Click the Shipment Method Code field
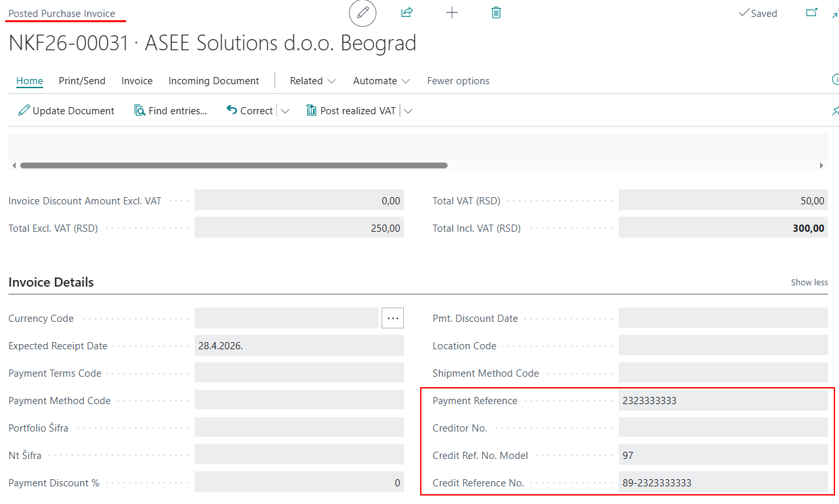 [x=723, y=373]
